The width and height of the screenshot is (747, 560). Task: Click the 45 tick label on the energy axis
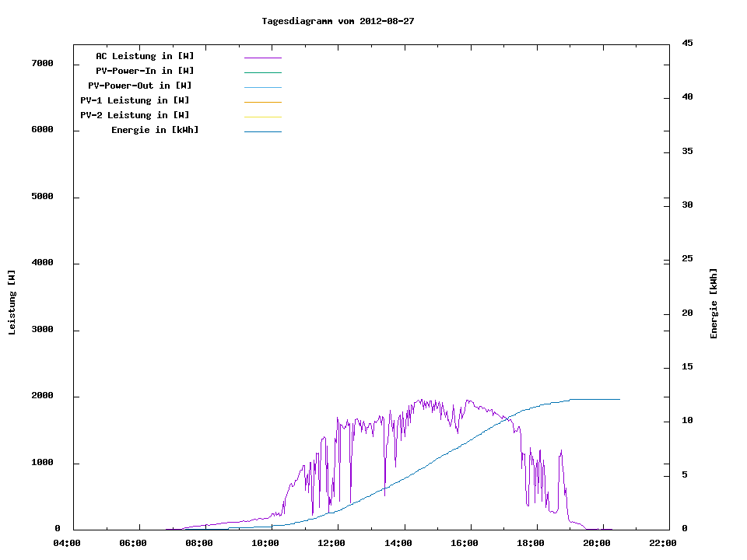coord(687,43)
